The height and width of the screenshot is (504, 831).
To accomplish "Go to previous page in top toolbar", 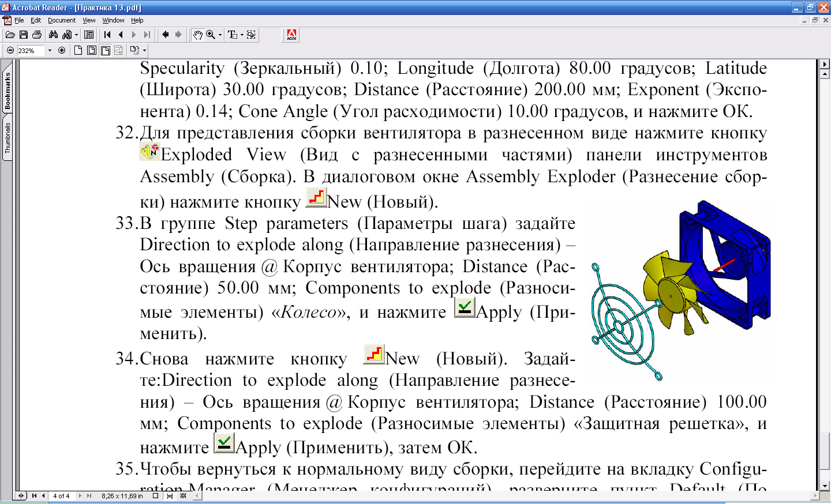I will click(121, 35).
